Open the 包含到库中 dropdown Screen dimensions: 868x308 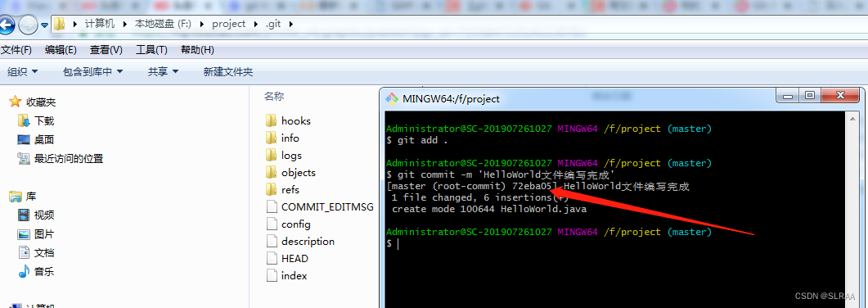pos(92,71)
